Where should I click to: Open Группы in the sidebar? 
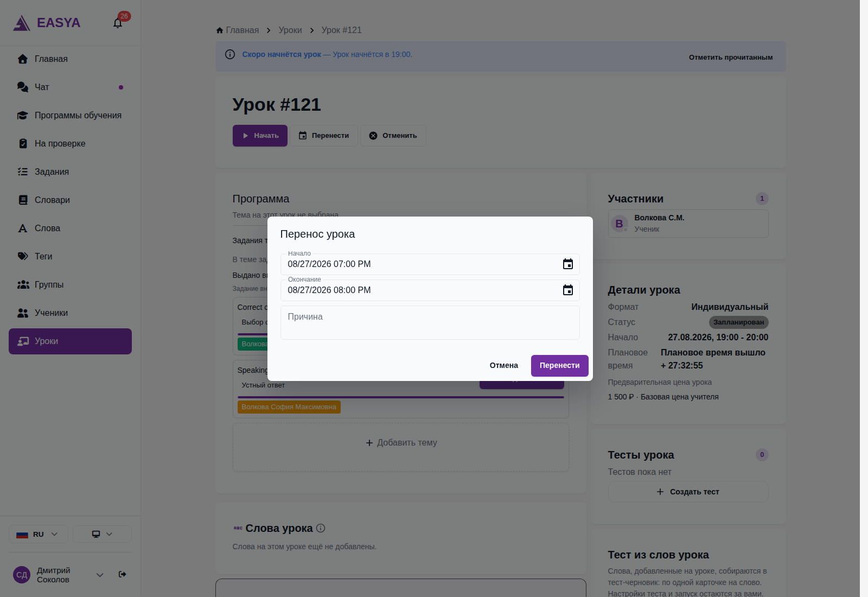(x=70, y=284)
